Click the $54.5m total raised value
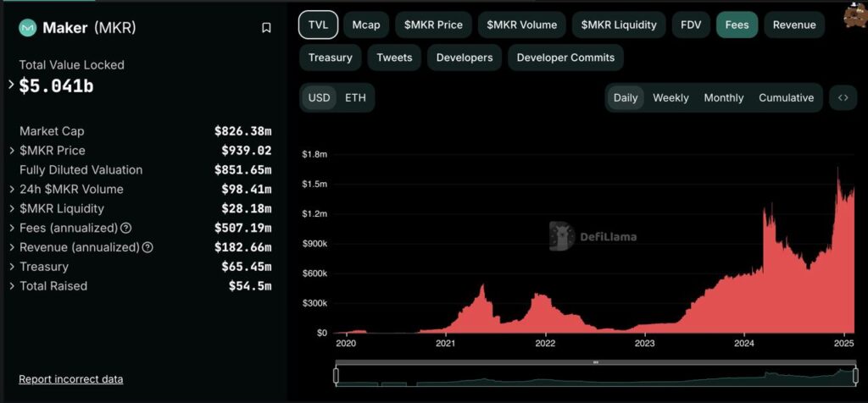Image resolution: width=868 pixels, height=403 pixels. click(x=250, y=286)
